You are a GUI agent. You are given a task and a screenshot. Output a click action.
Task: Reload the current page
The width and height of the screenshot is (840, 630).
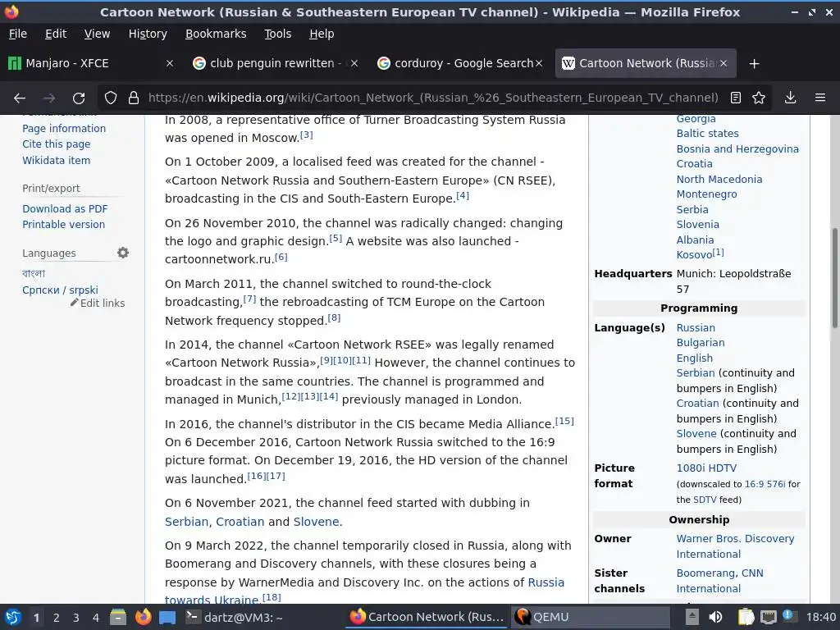pyautogui.click(x=79, y=98)
